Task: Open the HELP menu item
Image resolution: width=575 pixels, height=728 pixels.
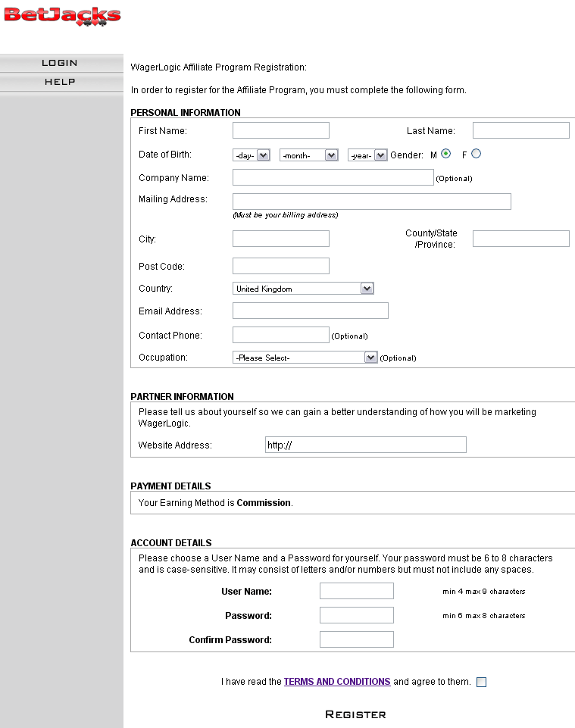Action: click(x=60, y=82)
